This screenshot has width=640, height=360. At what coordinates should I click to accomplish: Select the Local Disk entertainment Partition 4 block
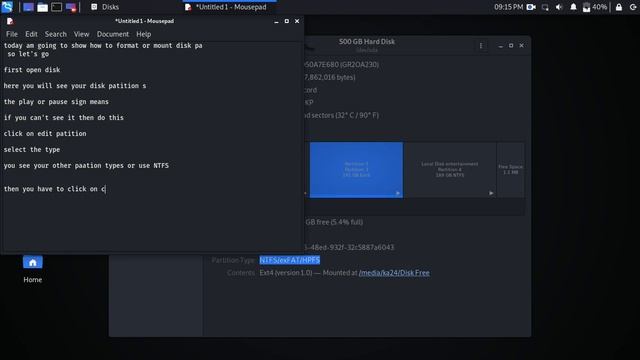pyautogui.click(x=449, y=170)
